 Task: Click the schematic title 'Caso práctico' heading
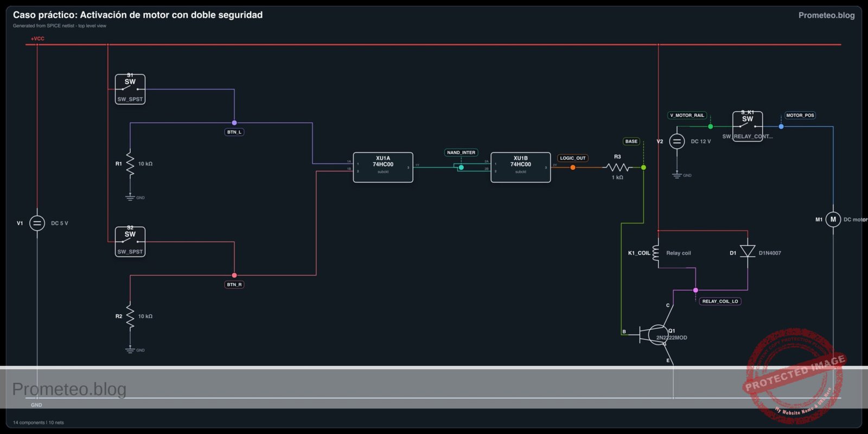(138, 15)
